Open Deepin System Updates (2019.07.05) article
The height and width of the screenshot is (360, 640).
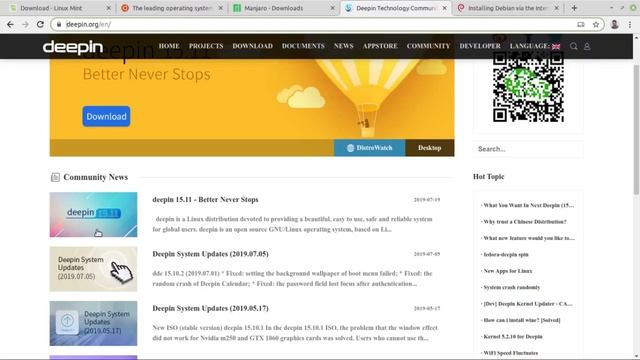point(210,254)
